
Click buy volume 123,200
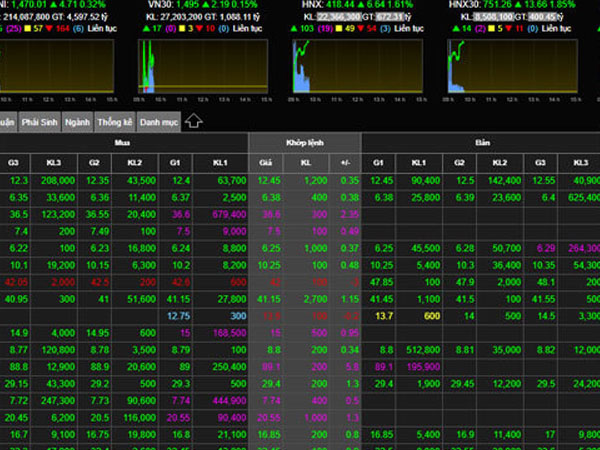pos(58,214)
